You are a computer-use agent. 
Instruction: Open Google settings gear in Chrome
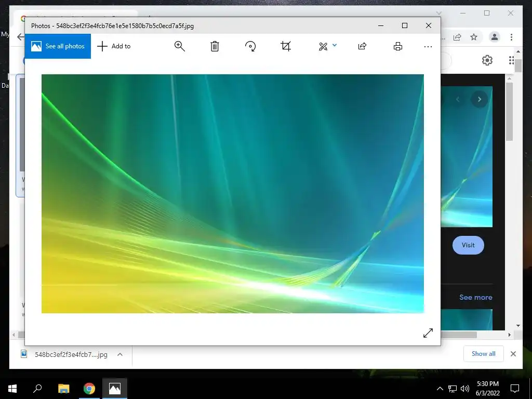tap(487, 60)
